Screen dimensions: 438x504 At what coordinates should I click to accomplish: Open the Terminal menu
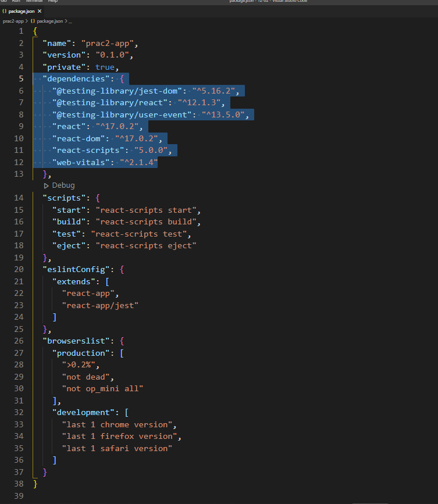pyautogui.click(x=35, y=1)
